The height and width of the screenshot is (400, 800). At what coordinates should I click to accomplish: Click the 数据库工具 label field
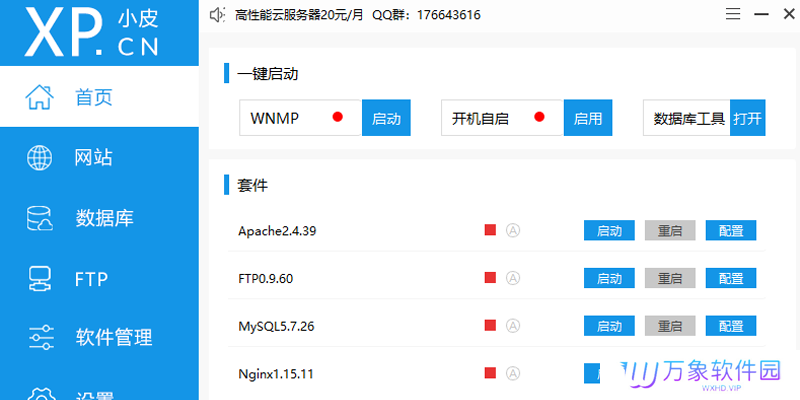686,118
